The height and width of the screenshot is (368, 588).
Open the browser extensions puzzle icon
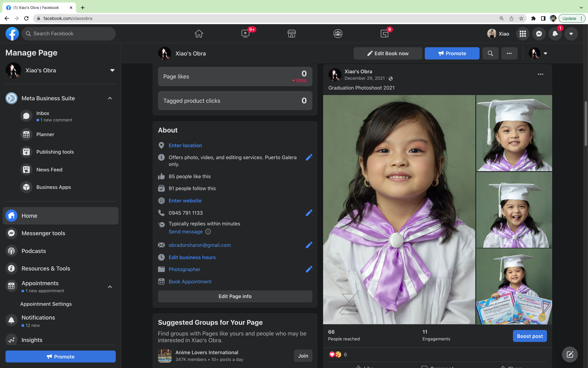tap(533, 18)
